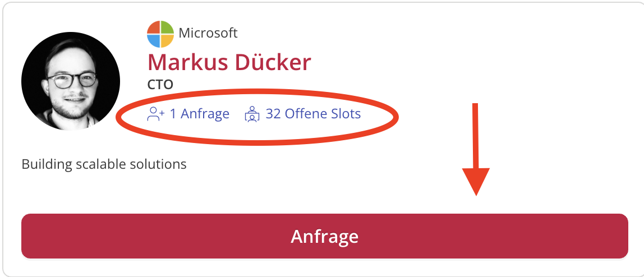Click the blue quadrant of Microsoft logo
The height and width of the screenshot is (277, 644).
[x=154, y=40]
